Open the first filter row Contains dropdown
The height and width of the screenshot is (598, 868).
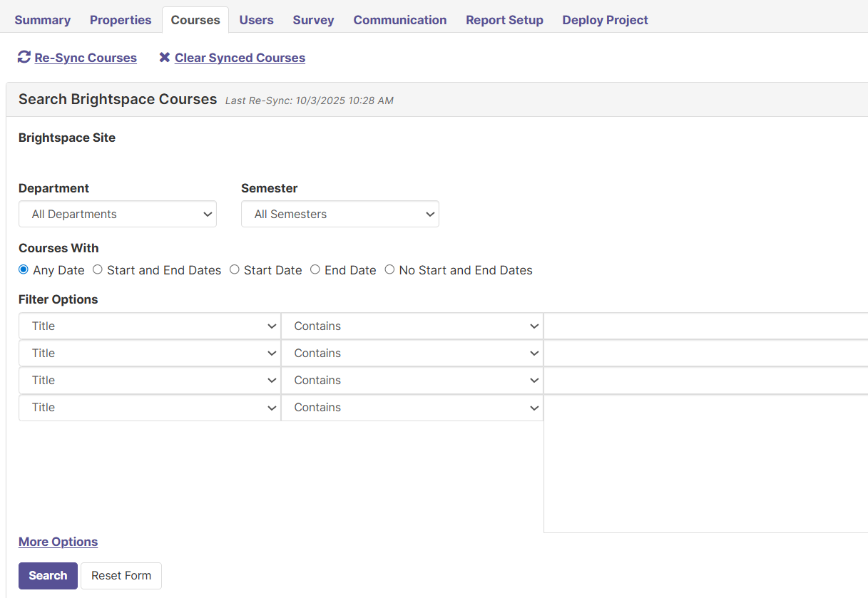tap(412, 326)
